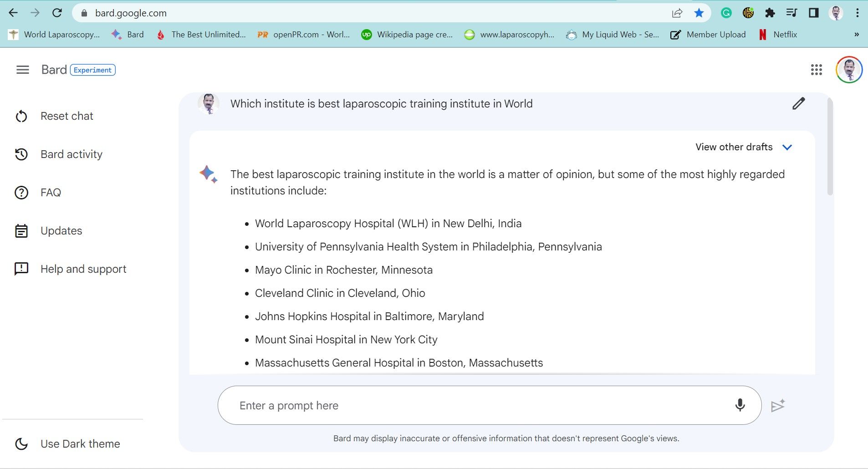Open the Netflix bookmark
Viewport: 868px width, 469px height.
778,34
